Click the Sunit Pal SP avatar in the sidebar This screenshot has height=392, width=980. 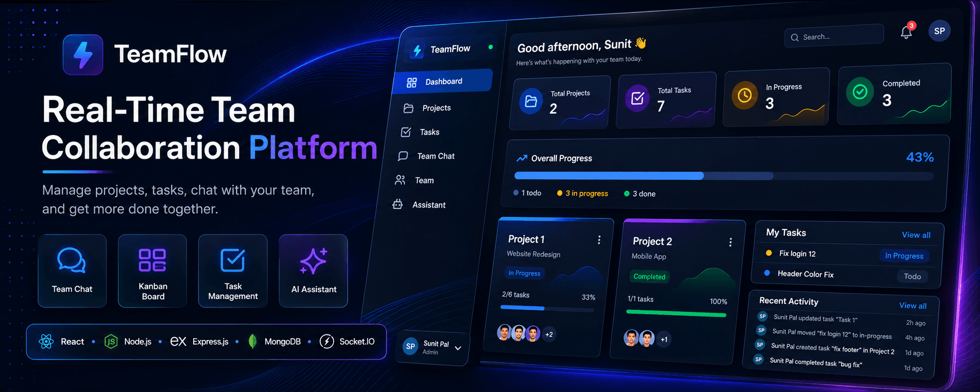[x=411, y=347]
